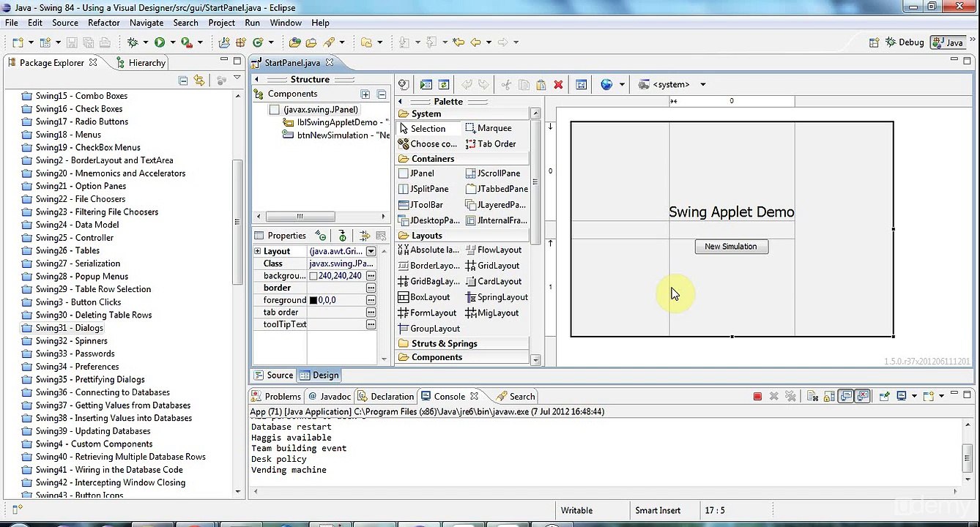
Task: Expand the Layout property row
Action: [258, 251]
